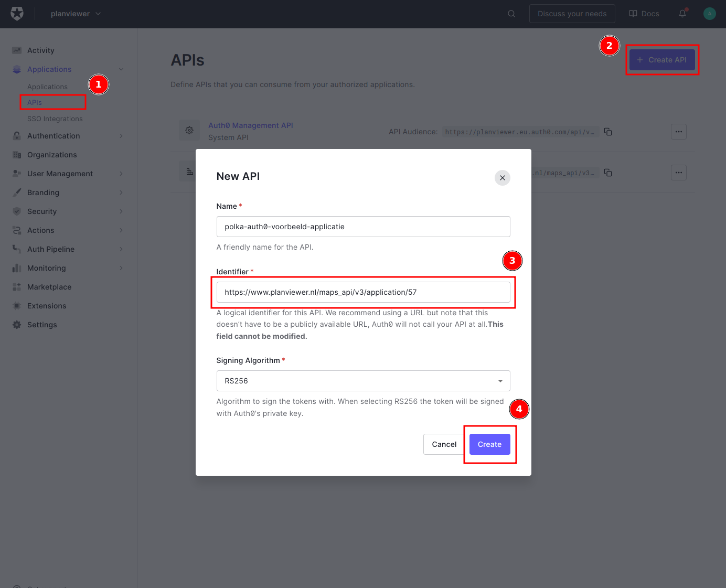Click the green account avatar

click(710, 14)
